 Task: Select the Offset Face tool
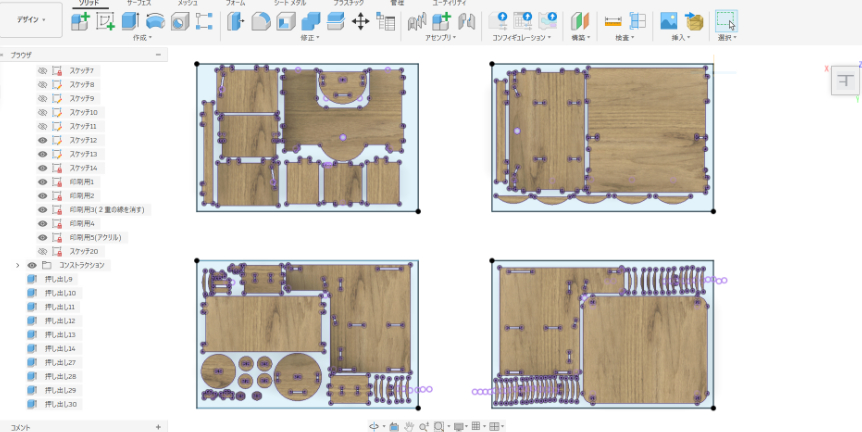click(335, 21)
